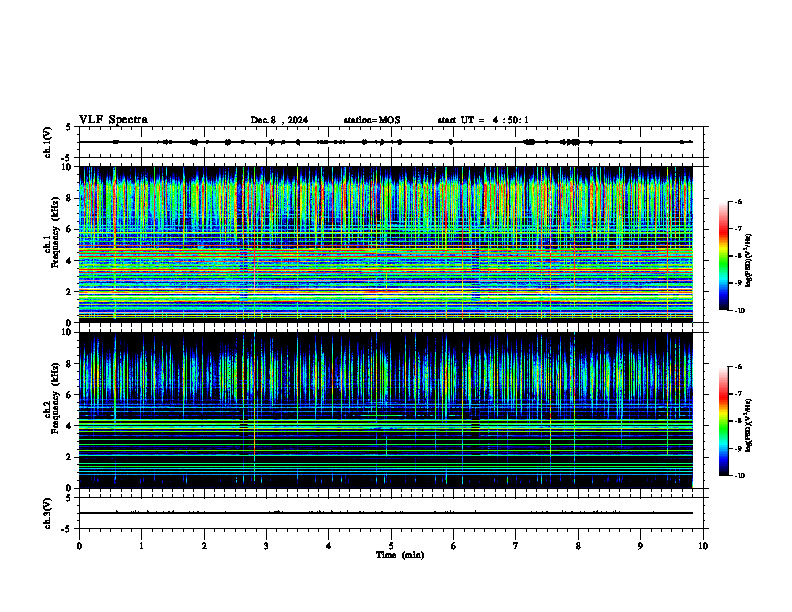The image size is (792, 612).
Task: Click time axis tick label "0"
Action: pos(79,546)
